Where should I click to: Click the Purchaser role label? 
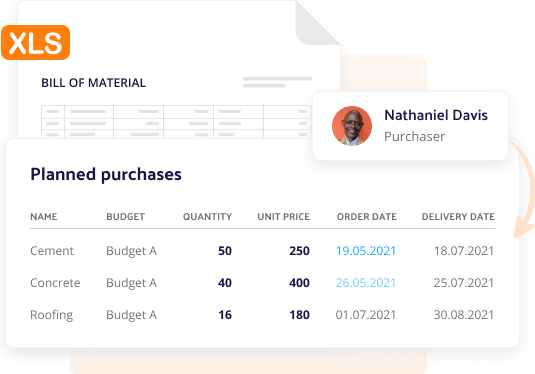tap(415, 136)
